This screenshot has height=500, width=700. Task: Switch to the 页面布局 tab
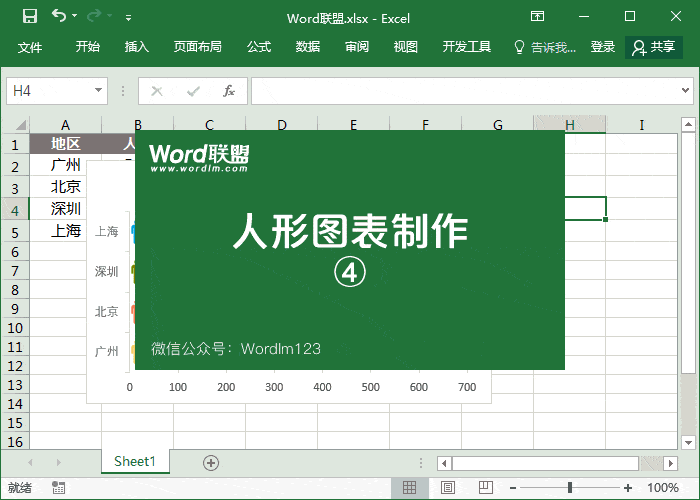tap(197, 46)
